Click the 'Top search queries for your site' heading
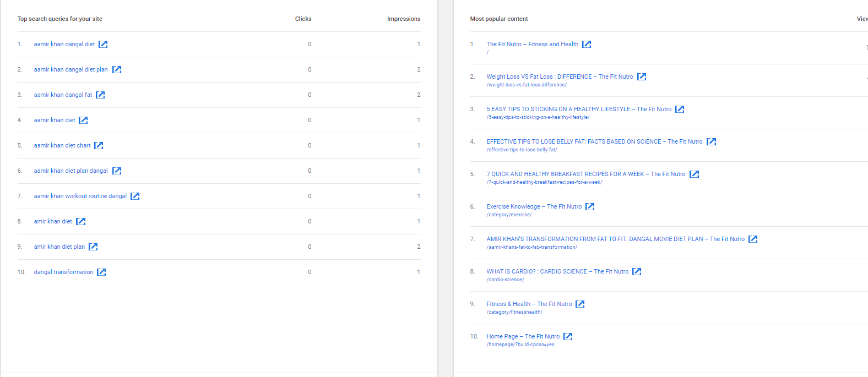The width and height of the screenshot is (868, 377). 59,19
